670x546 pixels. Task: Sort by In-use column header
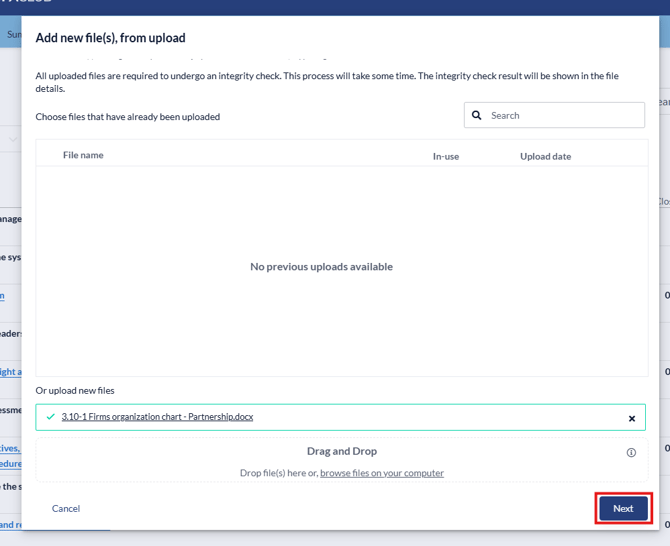(x=445, y=156)
